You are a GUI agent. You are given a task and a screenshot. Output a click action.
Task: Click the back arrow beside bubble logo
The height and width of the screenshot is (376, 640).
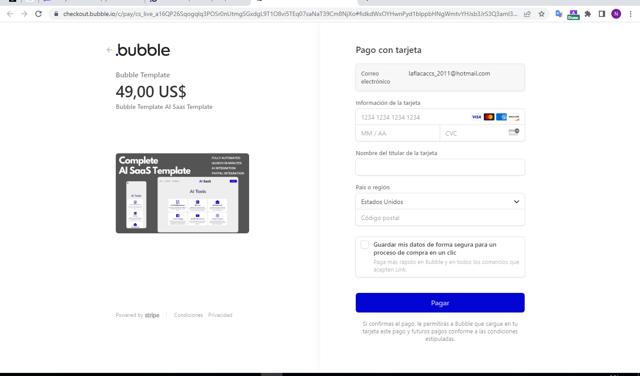tap(109, 50)
